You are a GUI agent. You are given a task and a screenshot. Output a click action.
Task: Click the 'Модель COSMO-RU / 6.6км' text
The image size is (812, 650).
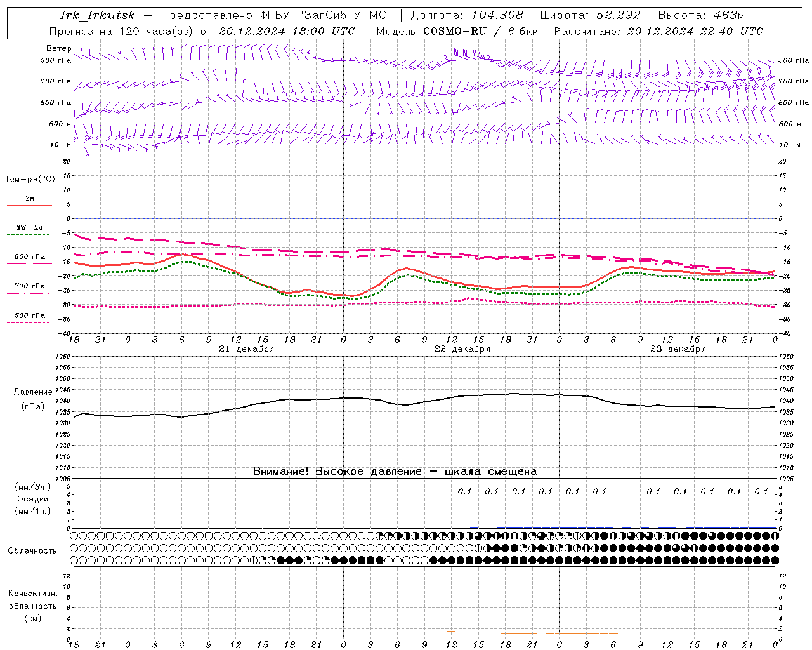[457, 31]
